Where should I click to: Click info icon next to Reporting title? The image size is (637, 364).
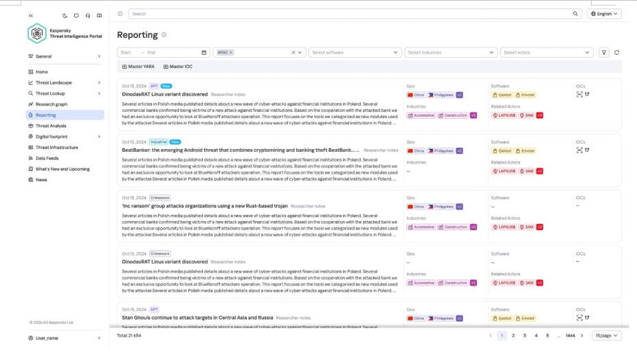(164, 35)
